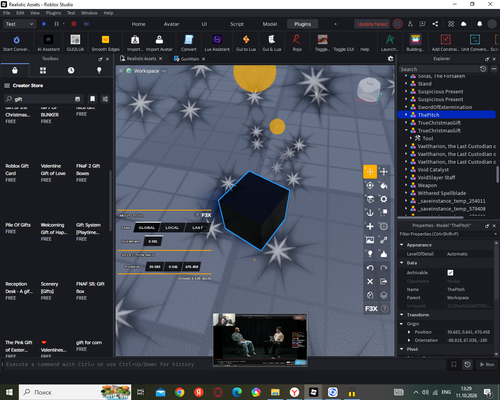Launch the Unit Conversion plugin

tap(474, 43)
